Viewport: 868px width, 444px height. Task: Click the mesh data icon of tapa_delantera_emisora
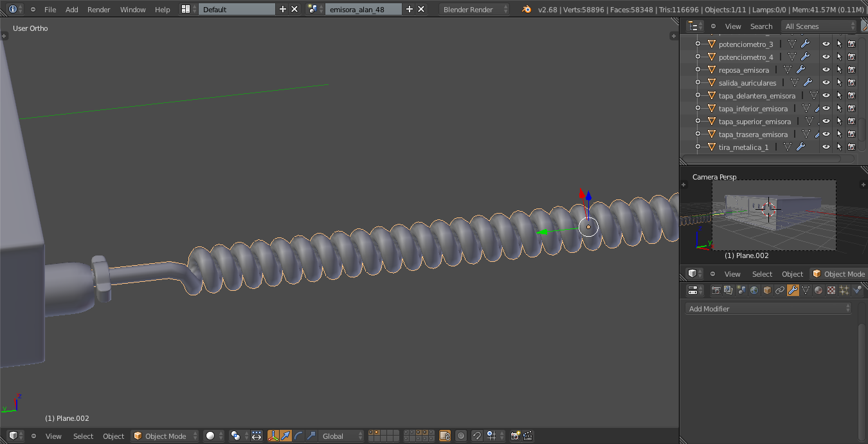(x=814, y=95)
